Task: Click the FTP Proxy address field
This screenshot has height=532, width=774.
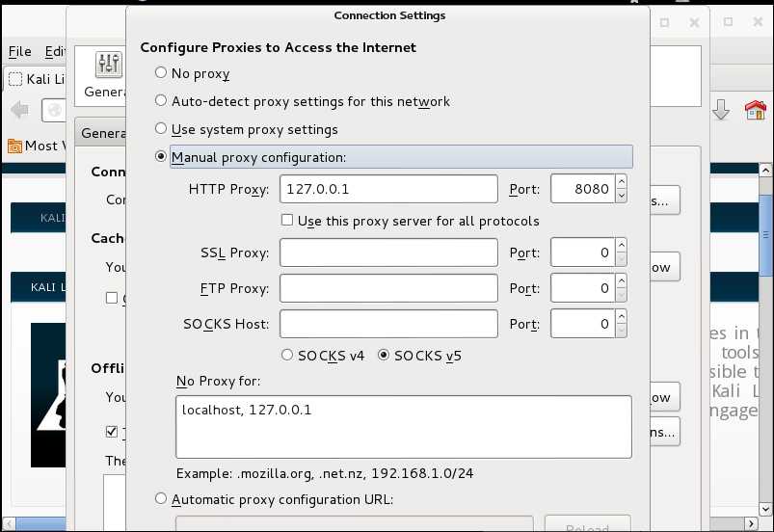Action: pos(388,288)
